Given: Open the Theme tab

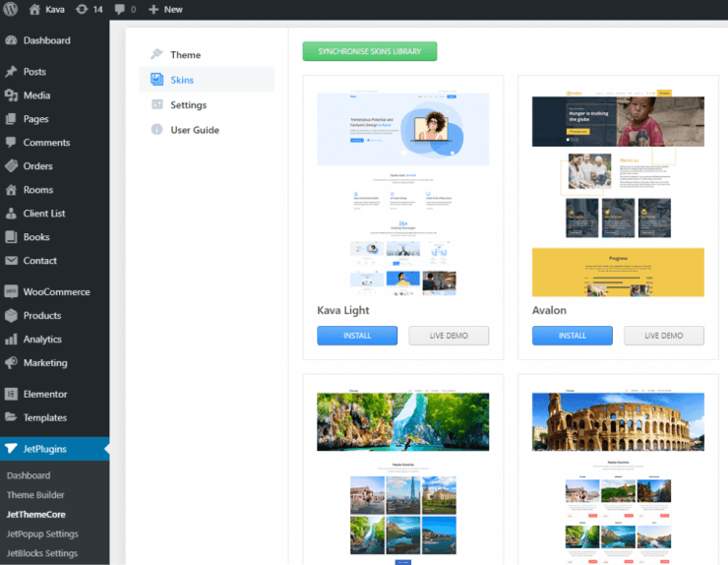Looking at the screenshot, I should [207, 54].
